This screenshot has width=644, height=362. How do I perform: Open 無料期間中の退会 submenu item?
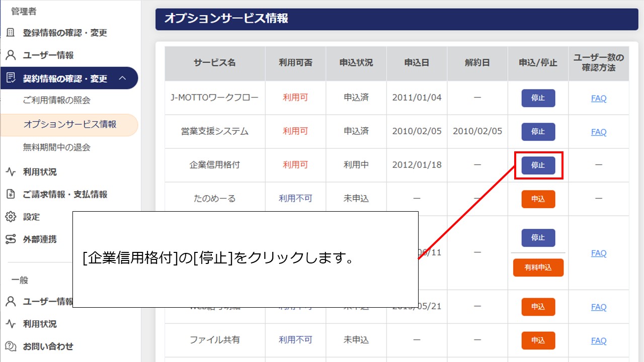57,147
